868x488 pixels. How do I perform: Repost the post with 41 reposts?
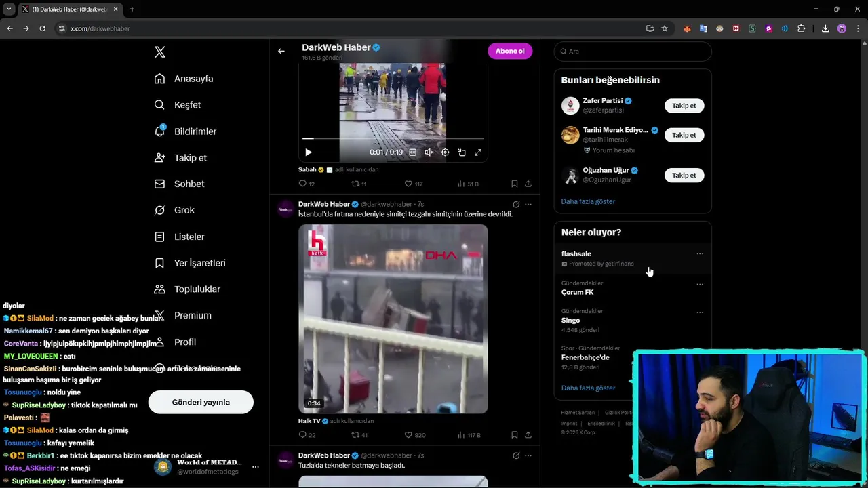359,435
